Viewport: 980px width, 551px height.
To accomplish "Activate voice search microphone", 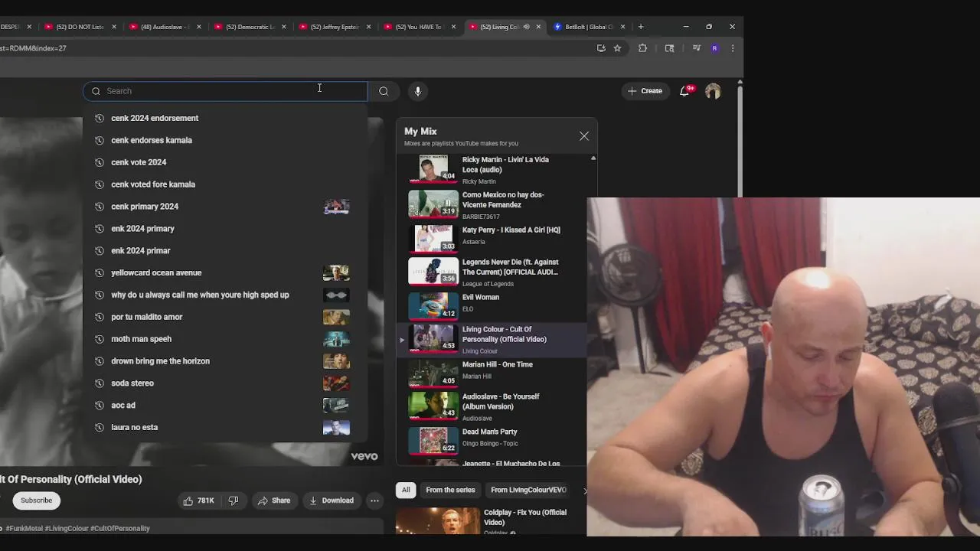I will click(x=417, y=91).
